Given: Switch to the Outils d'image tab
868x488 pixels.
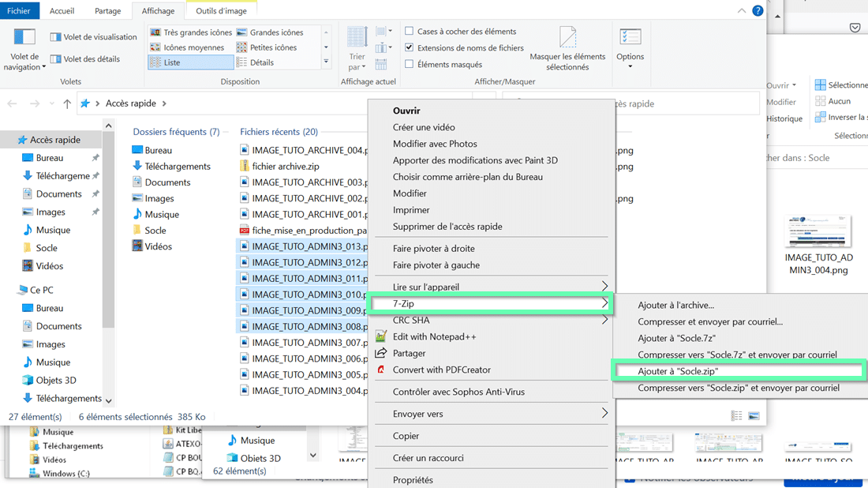Looking at the screenshot, I should click(x=222, y=10).
